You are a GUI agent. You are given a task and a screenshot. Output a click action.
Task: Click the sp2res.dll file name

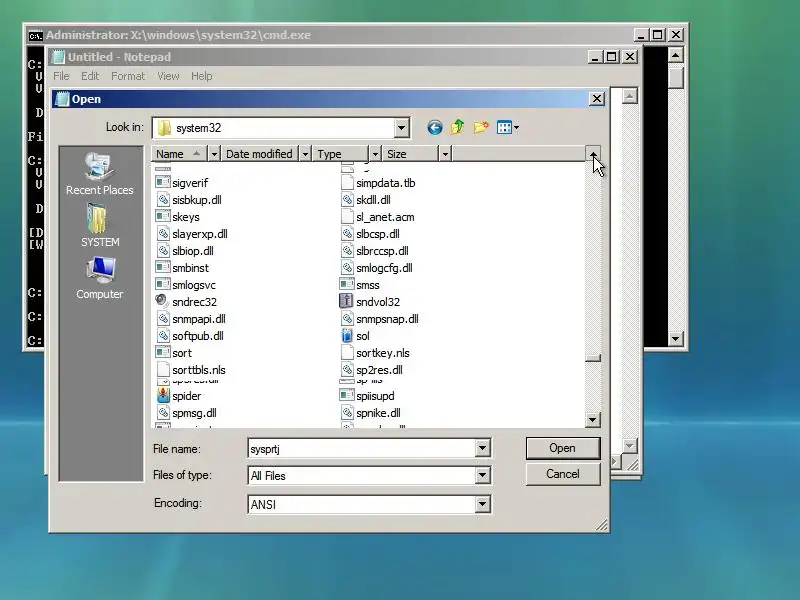[379, 370]
